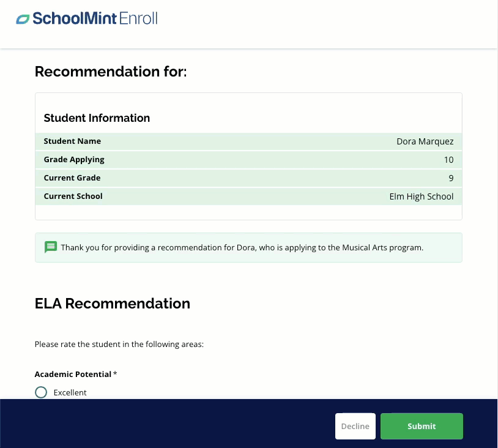
Task: Select the Excellent radio button
Action: [x=41, y=392]
